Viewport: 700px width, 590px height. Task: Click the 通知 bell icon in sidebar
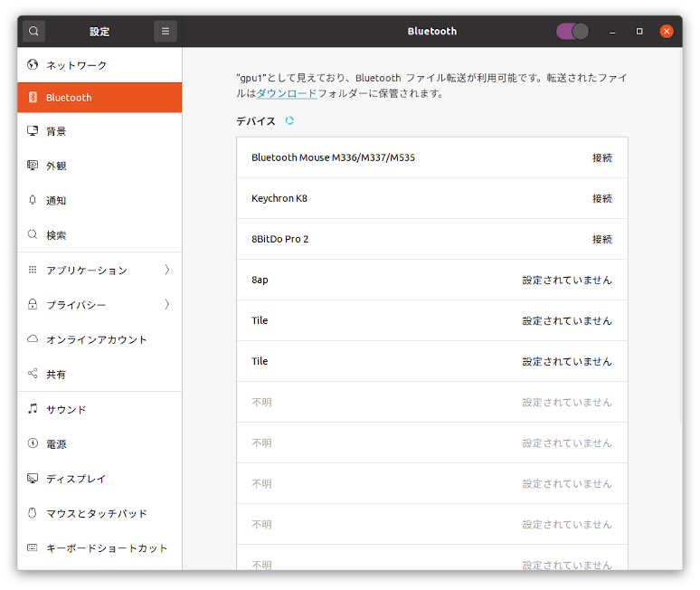pos(33,200)
